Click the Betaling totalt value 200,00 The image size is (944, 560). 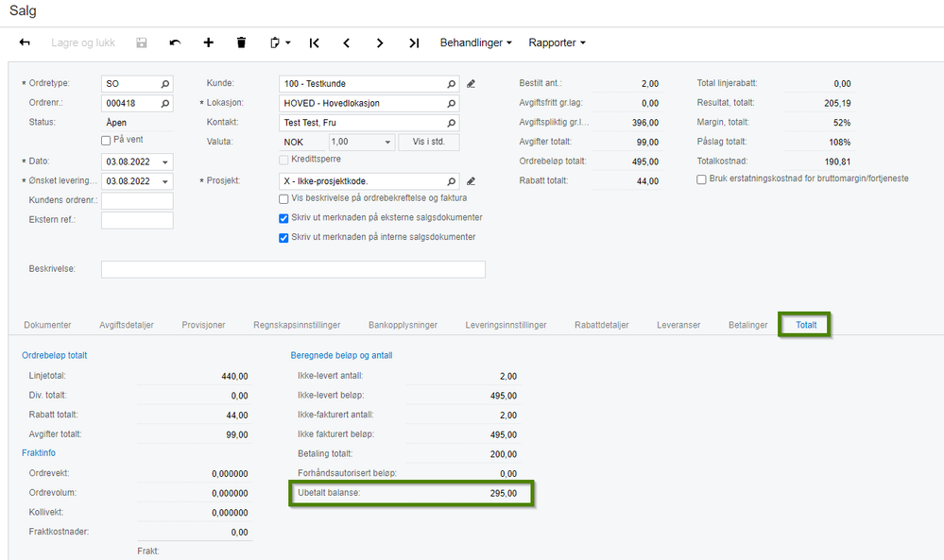[x=504, y=454]
